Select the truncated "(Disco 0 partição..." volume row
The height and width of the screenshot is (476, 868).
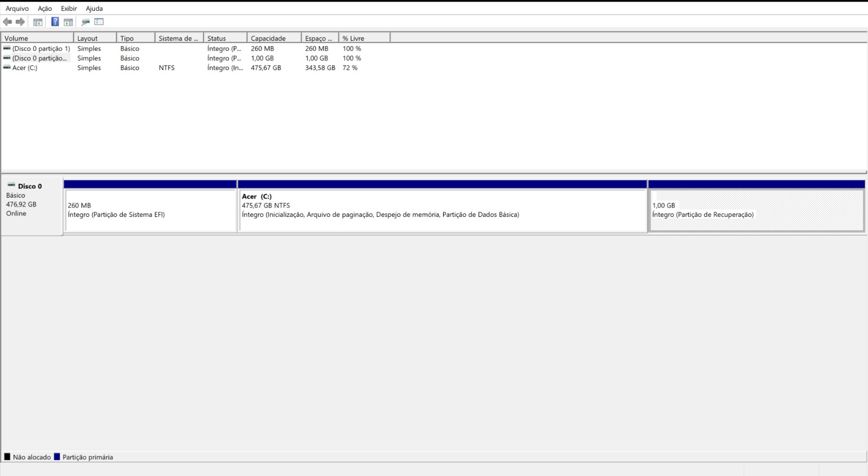coord(40,58)
